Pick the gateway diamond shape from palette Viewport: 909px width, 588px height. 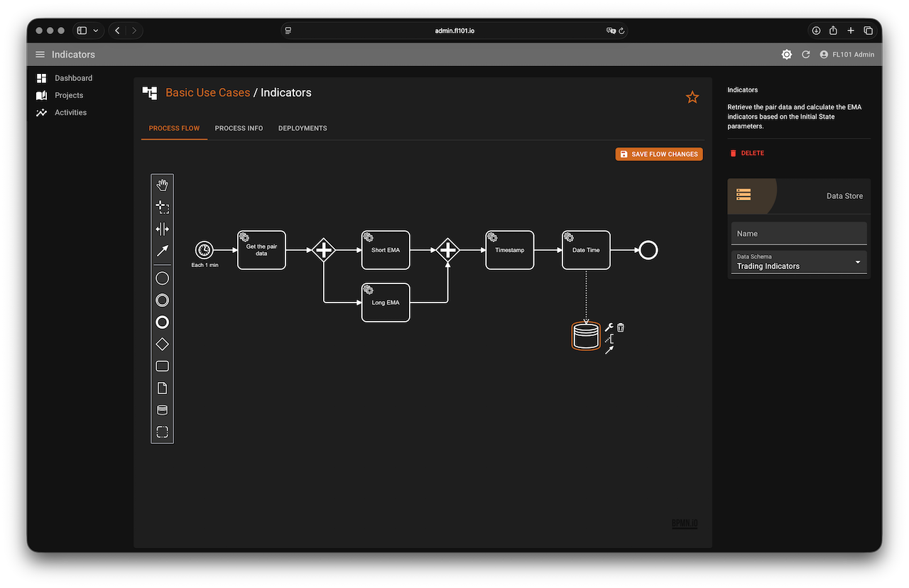coord(162,344)
